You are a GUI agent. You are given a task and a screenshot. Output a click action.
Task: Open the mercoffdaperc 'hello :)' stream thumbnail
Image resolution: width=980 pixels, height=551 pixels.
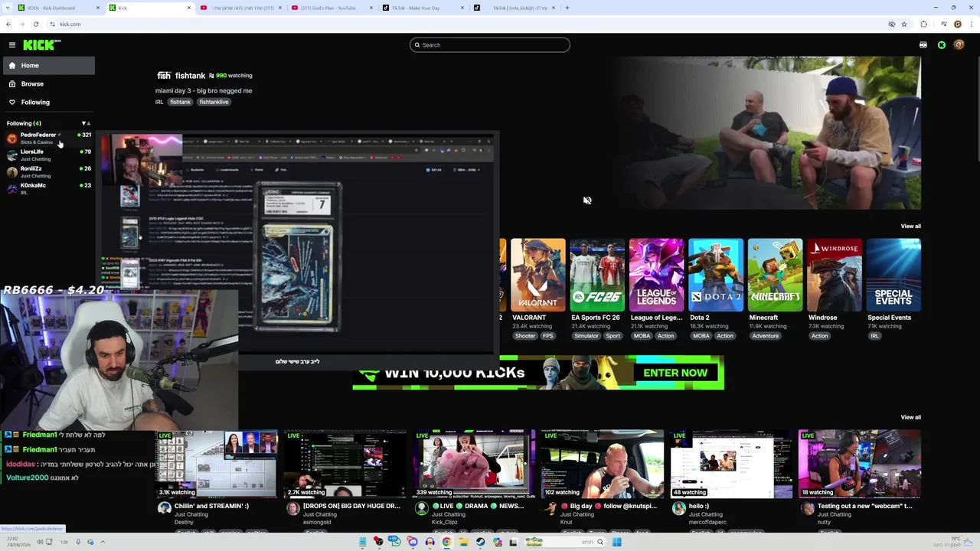pos(731,464)
